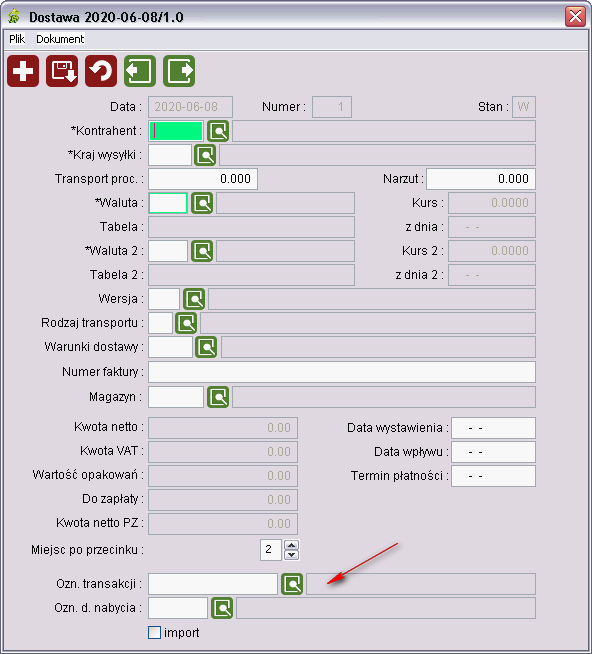This screenshot has height=654, width=592.
Task: Open the Plik menu
Action: click(17, 39)
